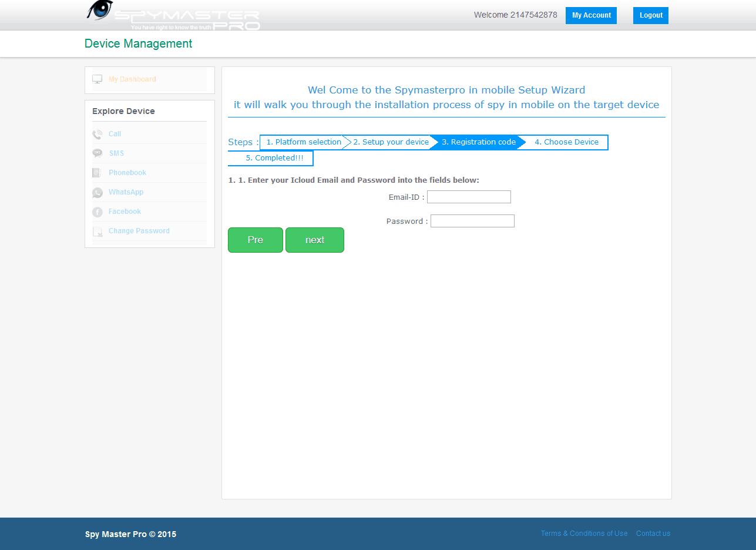Open the Facebook link
The height and width of the screenshot is (550, 756).
[125, 212]
